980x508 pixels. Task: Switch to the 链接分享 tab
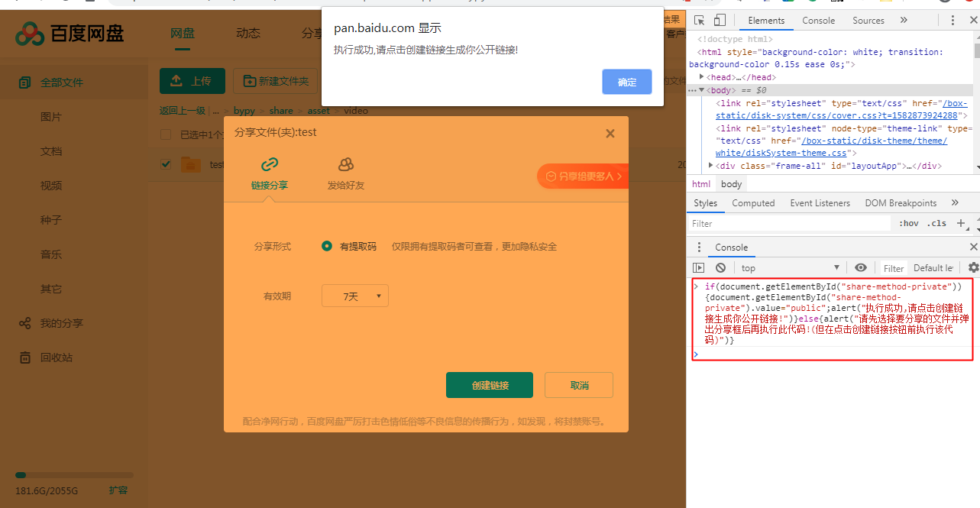[x=270, y=174]
